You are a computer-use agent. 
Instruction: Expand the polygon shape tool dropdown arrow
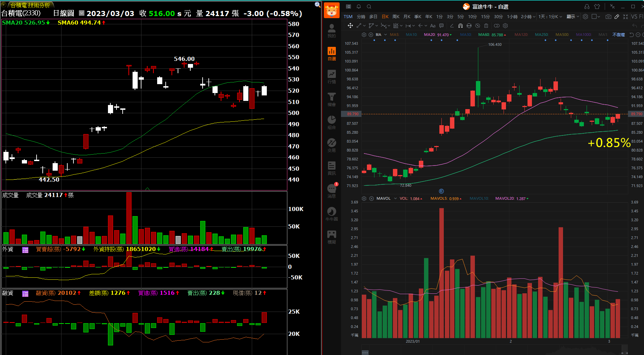376,26
